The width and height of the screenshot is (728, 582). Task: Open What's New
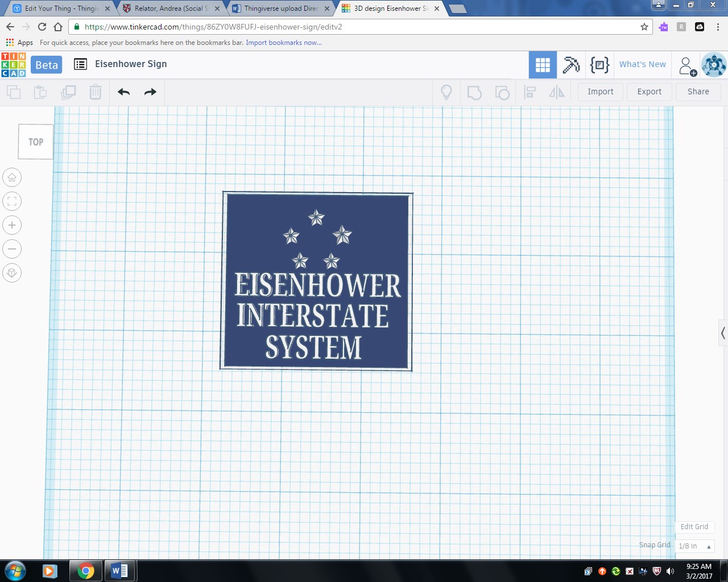[643, 64]
